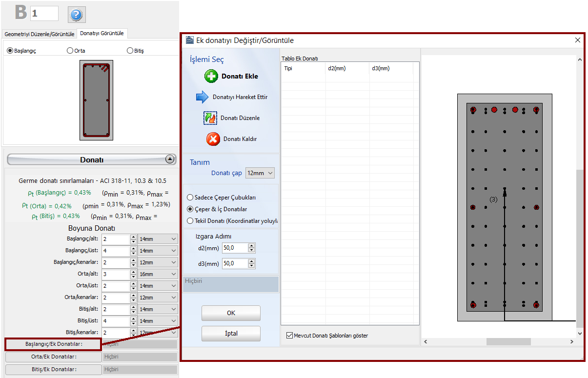Click the beam cross-section preview thumbnail
588x378 pixels.
point(97,100)
